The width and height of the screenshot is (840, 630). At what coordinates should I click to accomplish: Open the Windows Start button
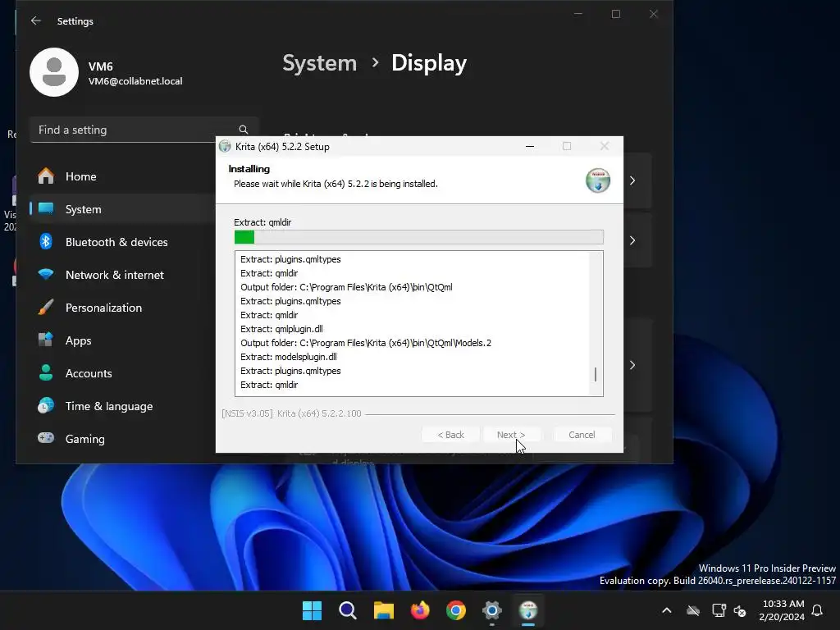tap(312, 610)
